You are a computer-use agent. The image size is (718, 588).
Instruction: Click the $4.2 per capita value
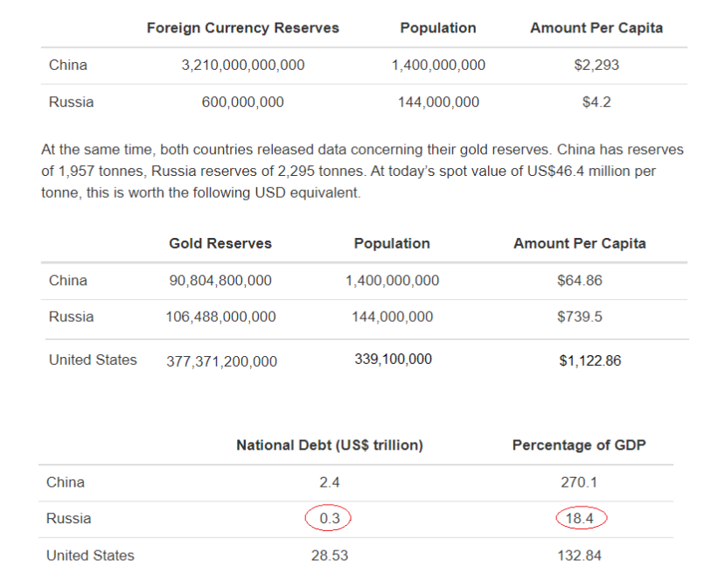(x=596, y=102)
